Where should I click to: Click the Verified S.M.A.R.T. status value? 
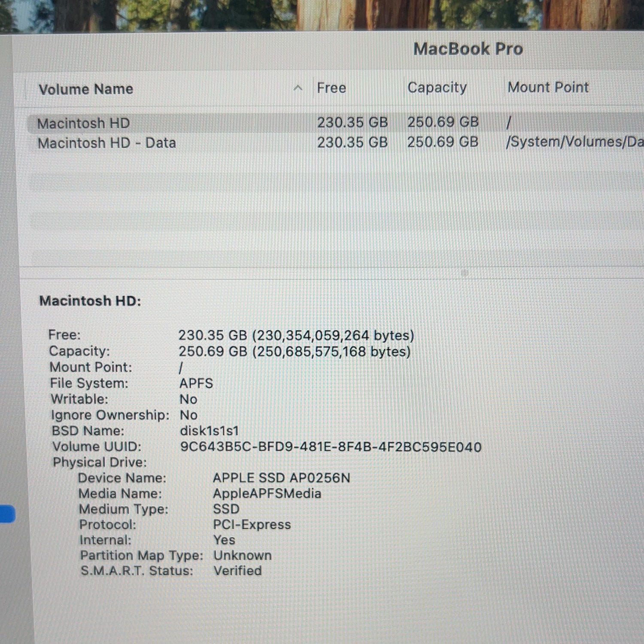tap(237, 571)
